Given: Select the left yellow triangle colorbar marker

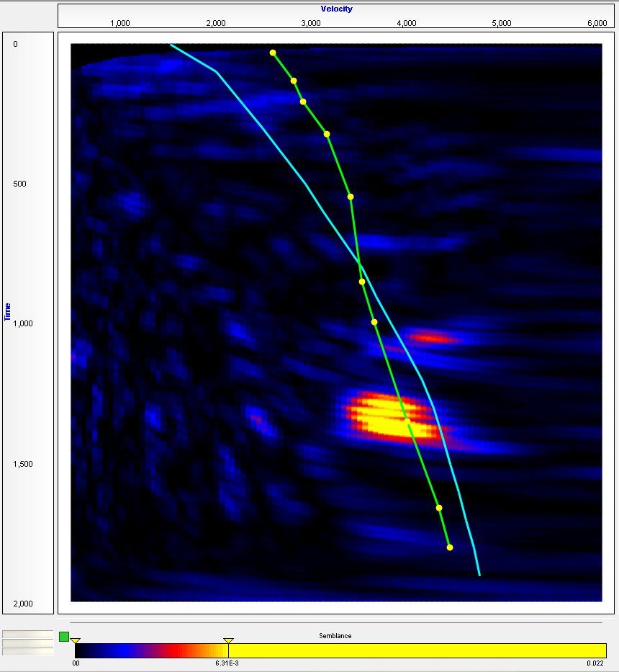Looking at the screenshot, I should coord(76,641).
